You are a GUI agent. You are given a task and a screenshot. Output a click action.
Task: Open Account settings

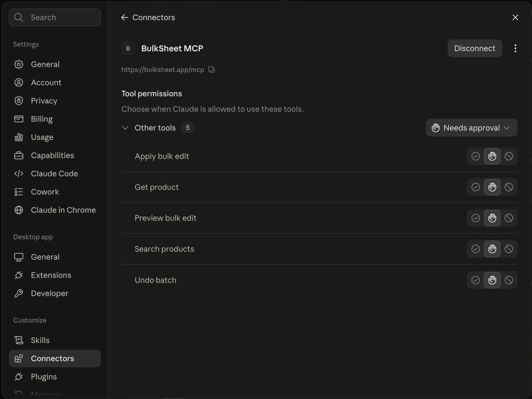coord(55,83)
